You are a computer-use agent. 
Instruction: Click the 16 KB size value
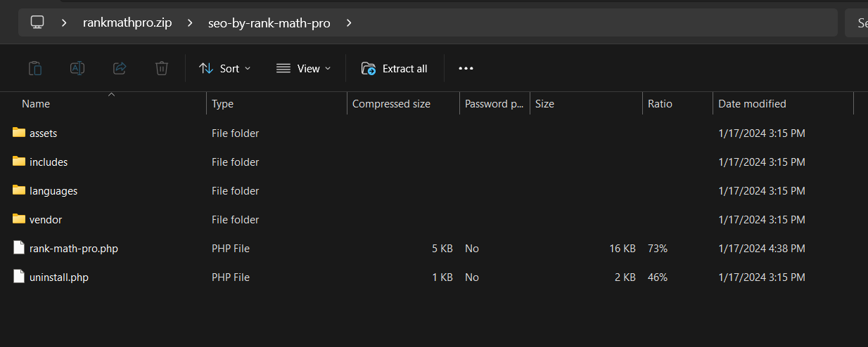click(x=623, y=248)
